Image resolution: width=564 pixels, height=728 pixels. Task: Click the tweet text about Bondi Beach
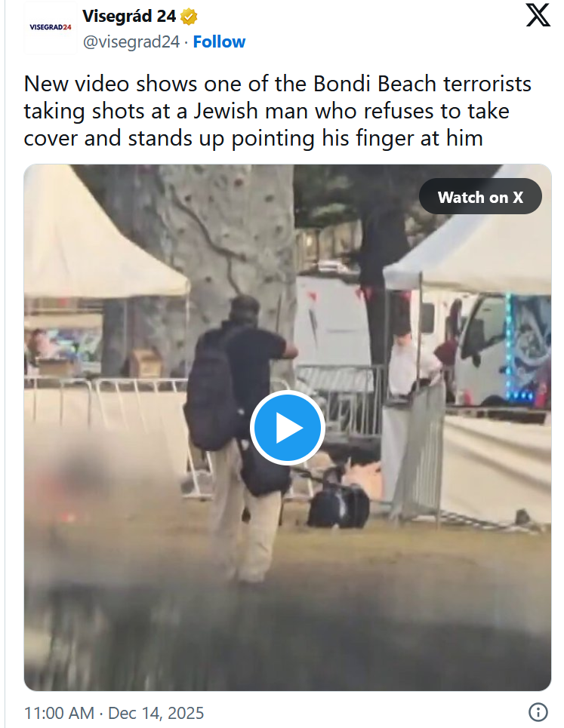click(x=277, y=111)
